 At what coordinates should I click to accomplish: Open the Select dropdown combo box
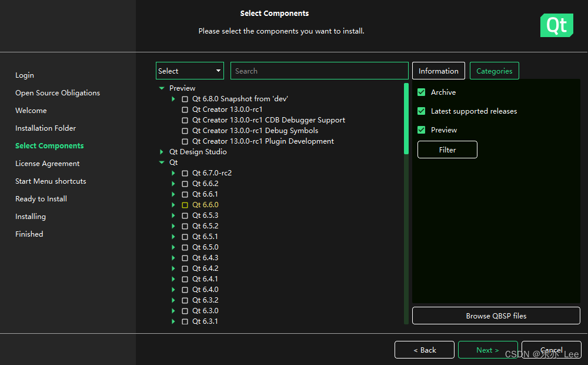coord(190,71)
